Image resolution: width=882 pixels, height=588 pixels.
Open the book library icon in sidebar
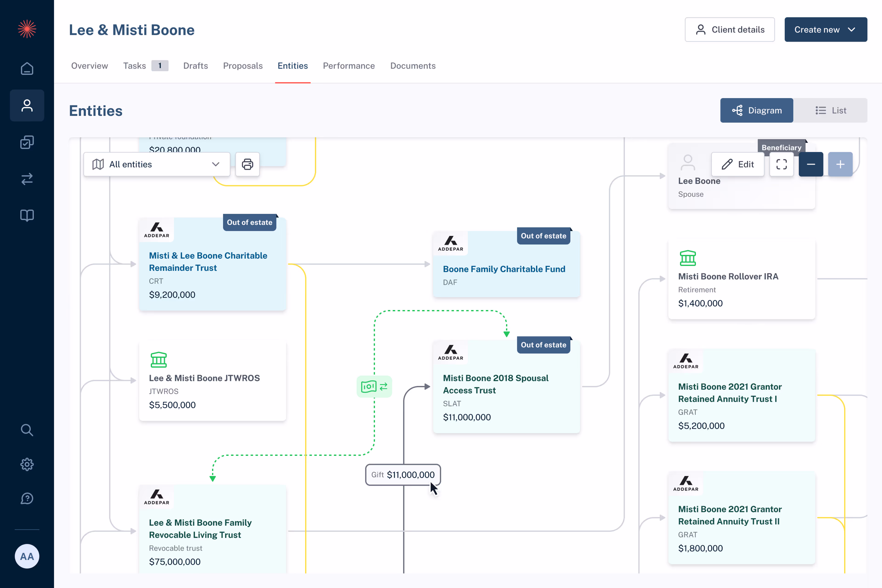pyautogui.click(x=27, y=215)
